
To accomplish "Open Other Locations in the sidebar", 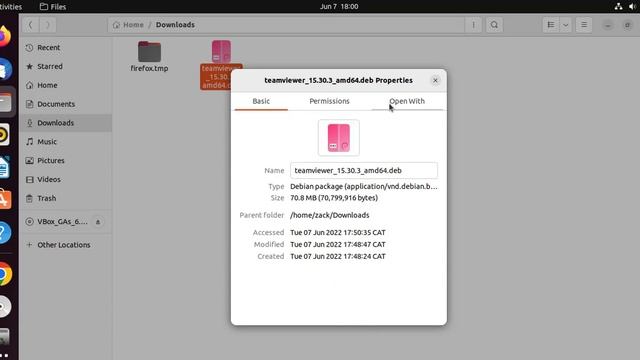I will 65,245.
